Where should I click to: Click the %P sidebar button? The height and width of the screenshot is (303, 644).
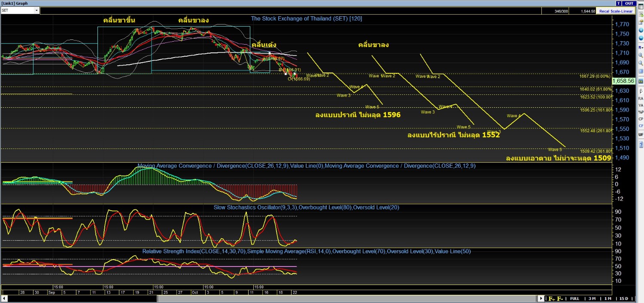point(641,112)
